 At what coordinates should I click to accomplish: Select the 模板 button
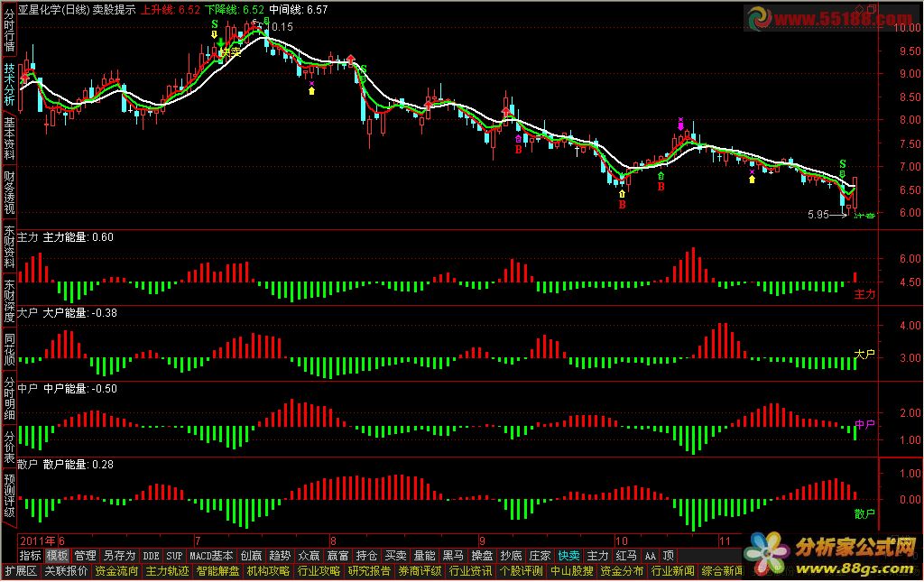[x=58, y=556]
